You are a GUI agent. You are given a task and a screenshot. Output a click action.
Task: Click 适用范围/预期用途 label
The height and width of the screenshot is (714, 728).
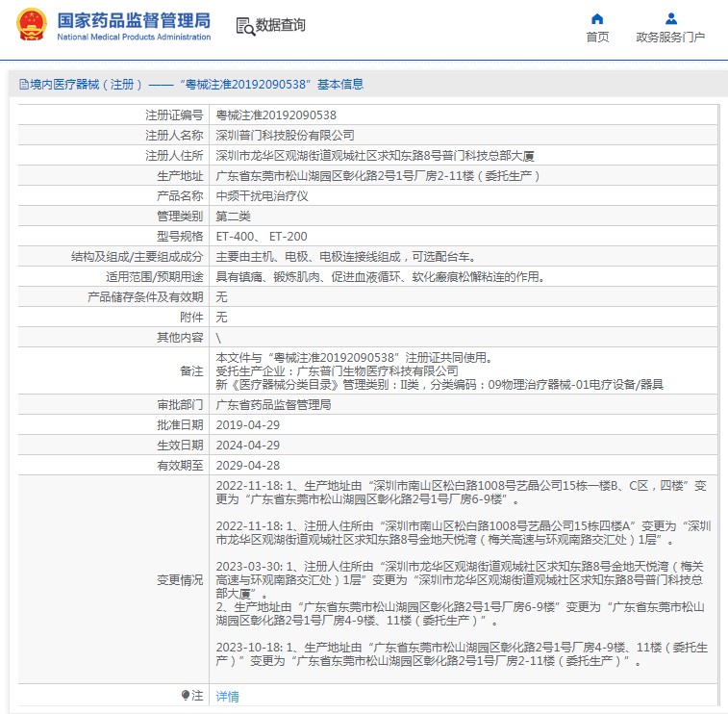[x=155, y=277]
